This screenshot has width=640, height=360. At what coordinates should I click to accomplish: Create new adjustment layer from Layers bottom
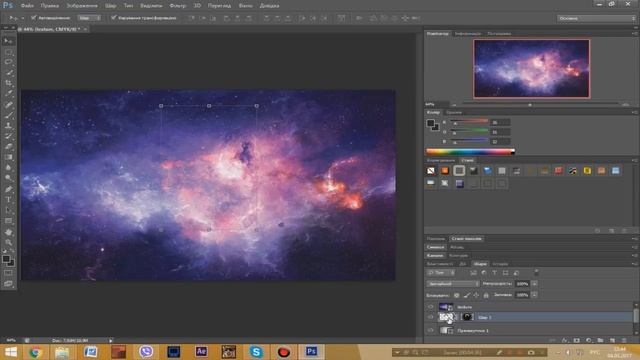pos(589,340)
